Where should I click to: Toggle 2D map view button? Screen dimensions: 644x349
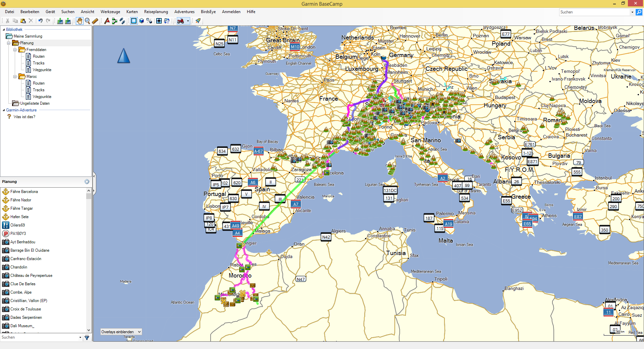pos(133,21)
